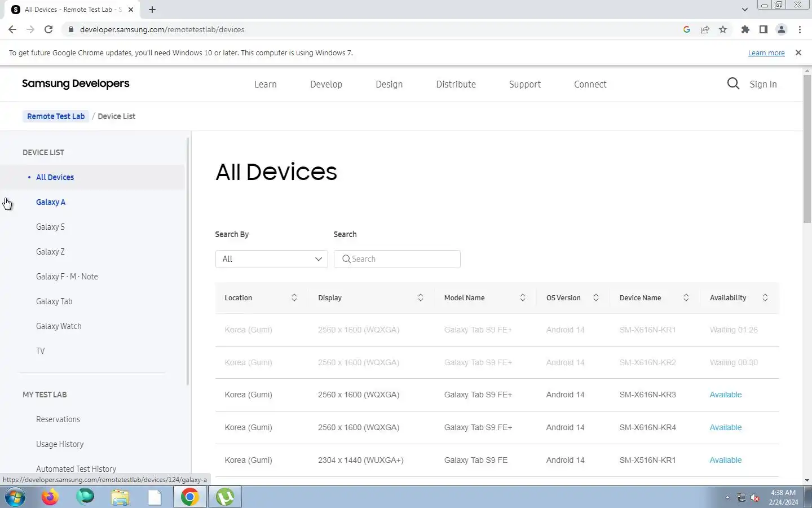812x508 pixels.
Task: Open a new tab with plus button
Action: coord(152,10)
